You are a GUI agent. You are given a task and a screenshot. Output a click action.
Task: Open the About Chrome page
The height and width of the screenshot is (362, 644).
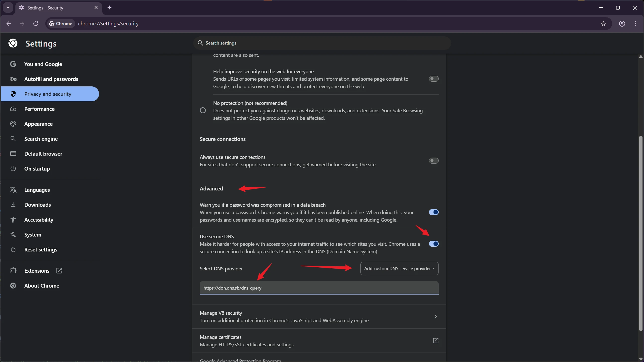pos(42,286)
